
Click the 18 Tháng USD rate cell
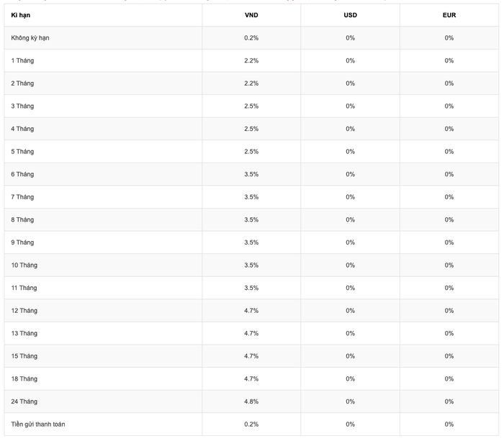351,379
